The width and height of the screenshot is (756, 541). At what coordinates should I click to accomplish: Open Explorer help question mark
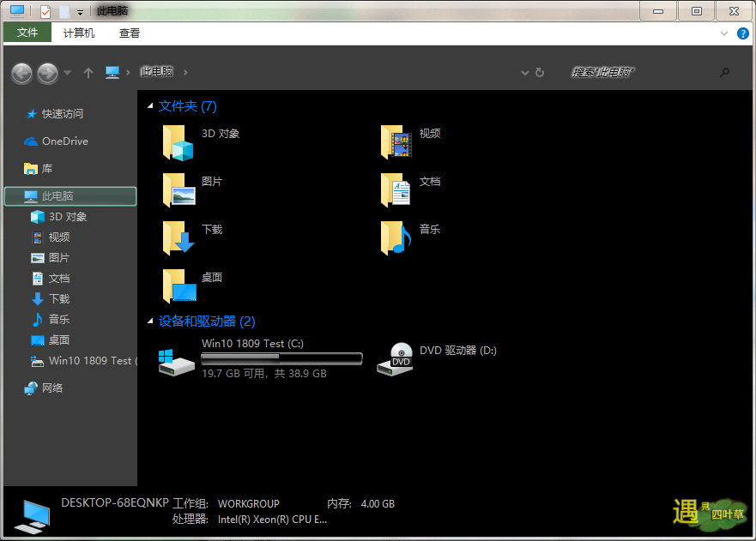point(742,33)
